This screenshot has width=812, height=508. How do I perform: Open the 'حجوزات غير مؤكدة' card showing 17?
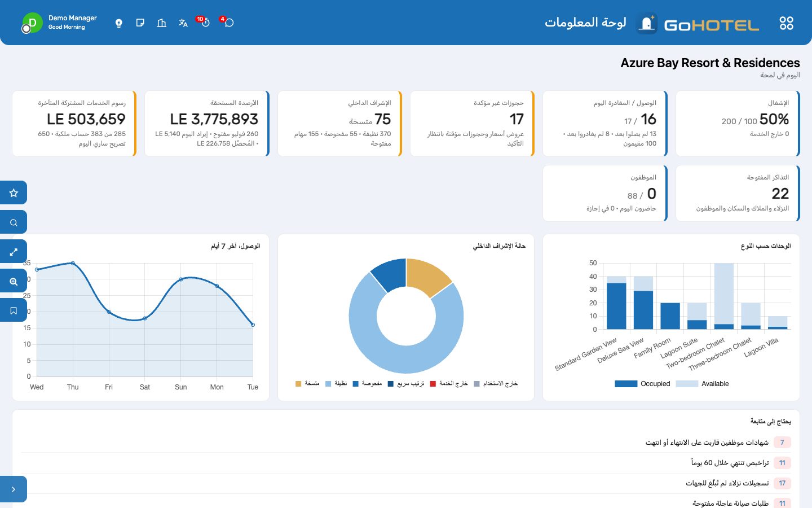[x=473, y=124]
